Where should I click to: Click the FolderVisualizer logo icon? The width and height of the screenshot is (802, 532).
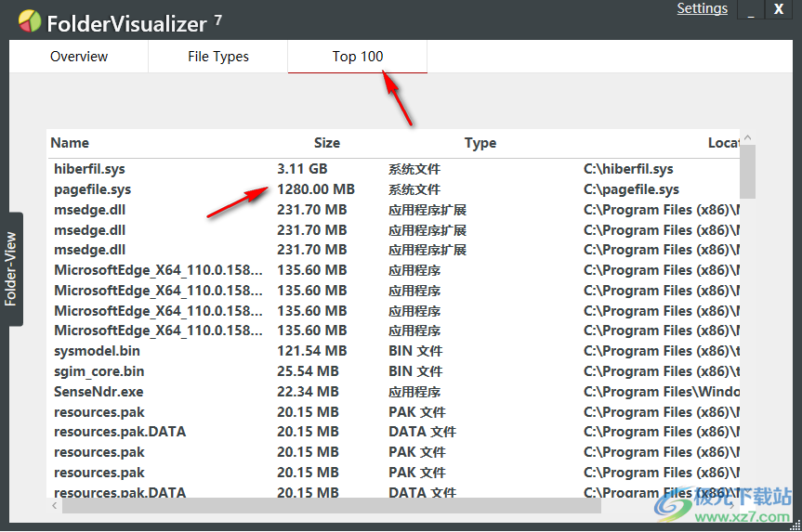[30, 20]
